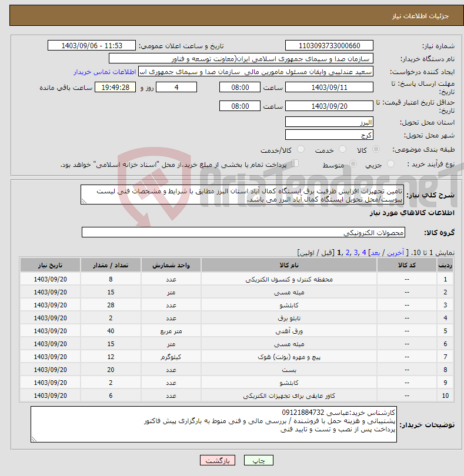Select row پیچ و مهره (بولت) هوک

[236, 357]
